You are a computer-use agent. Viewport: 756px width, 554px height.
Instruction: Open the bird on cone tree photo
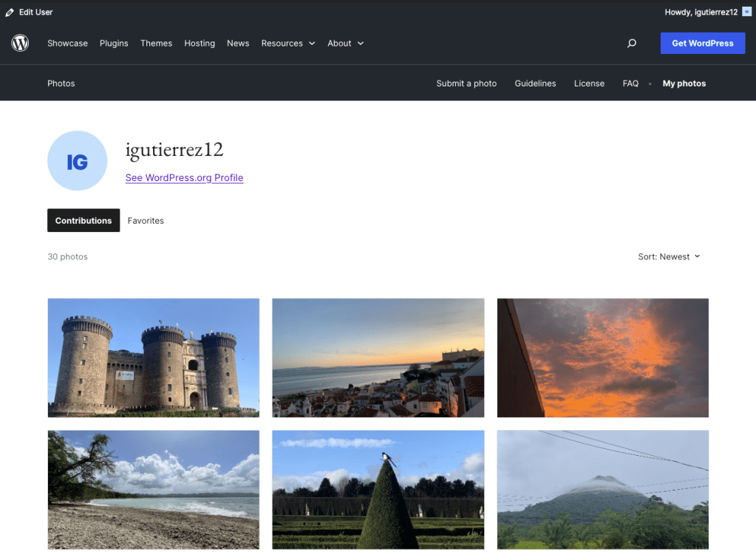(378, 490)
